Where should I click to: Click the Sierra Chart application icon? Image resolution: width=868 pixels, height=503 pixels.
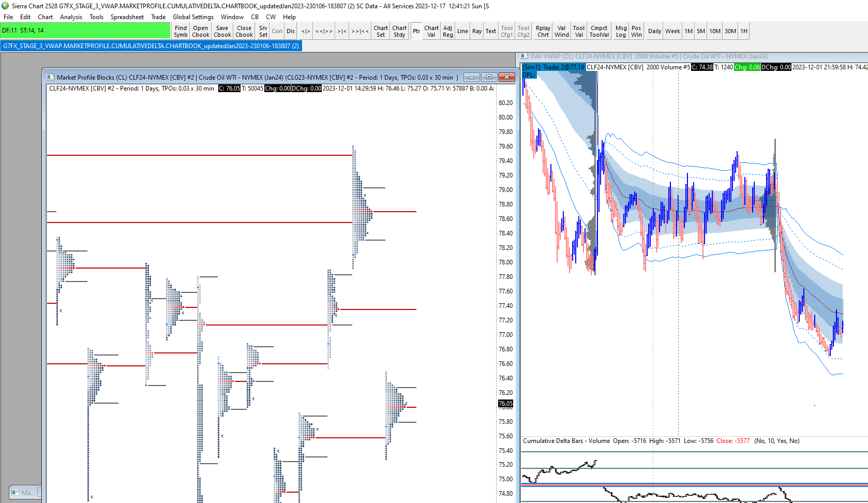point(5,6)
